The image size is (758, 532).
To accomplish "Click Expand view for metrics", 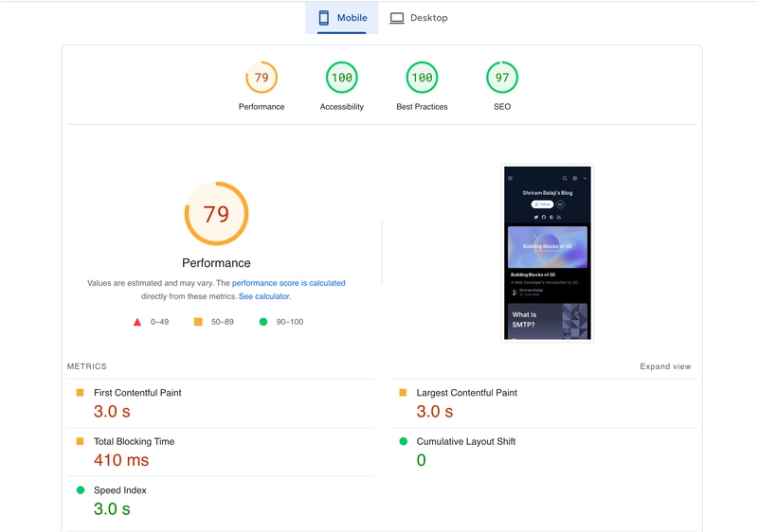I will click(665, 366).
